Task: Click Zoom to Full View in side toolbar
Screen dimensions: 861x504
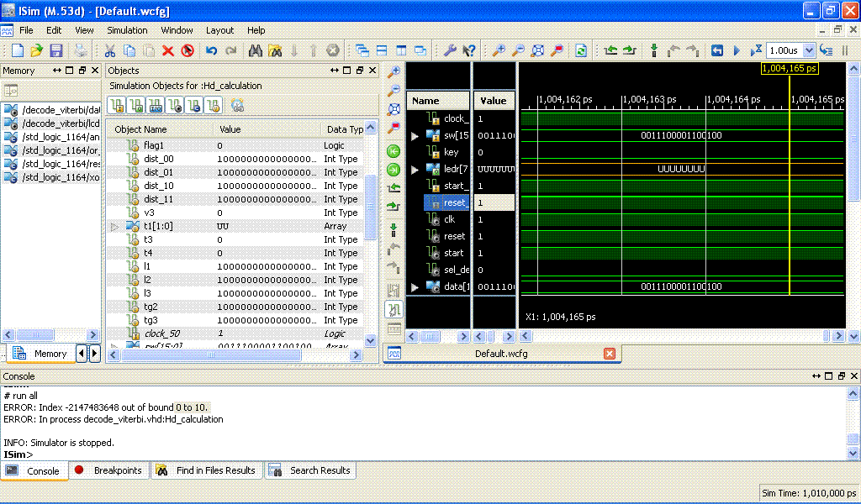Action: tap(394, 110)
